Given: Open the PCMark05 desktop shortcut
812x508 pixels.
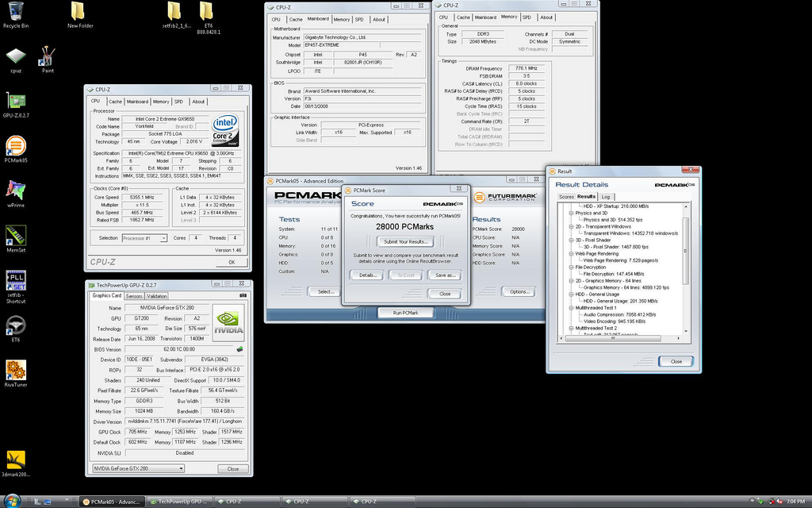Looking at the screenshot, I should [16, 149].
